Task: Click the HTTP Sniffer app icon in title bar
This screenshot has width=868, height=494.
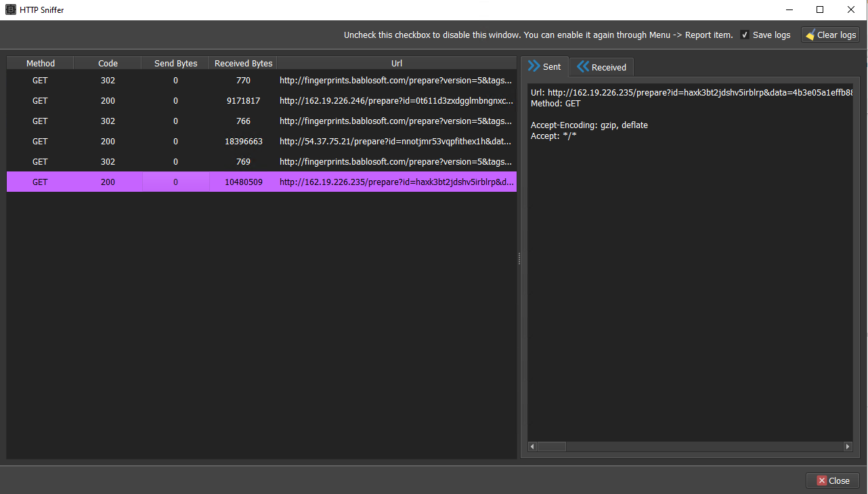Action: 10,10
